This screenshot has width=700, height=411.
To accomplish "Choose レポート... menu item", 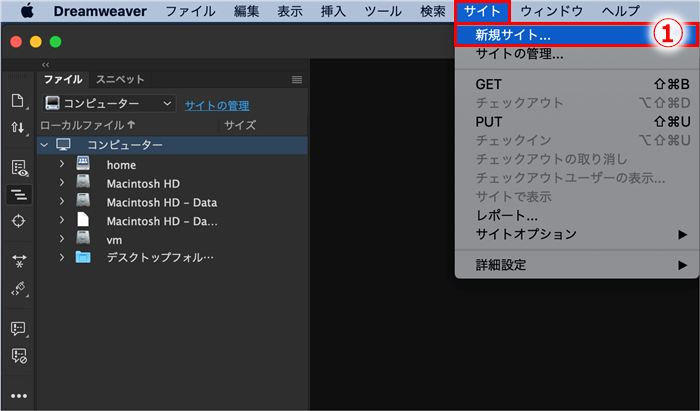I will point(577,216).
